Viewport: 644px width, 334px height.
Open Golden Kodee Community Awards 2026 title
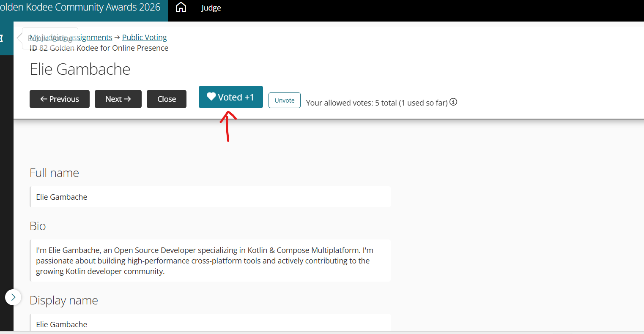pos(80,8)
